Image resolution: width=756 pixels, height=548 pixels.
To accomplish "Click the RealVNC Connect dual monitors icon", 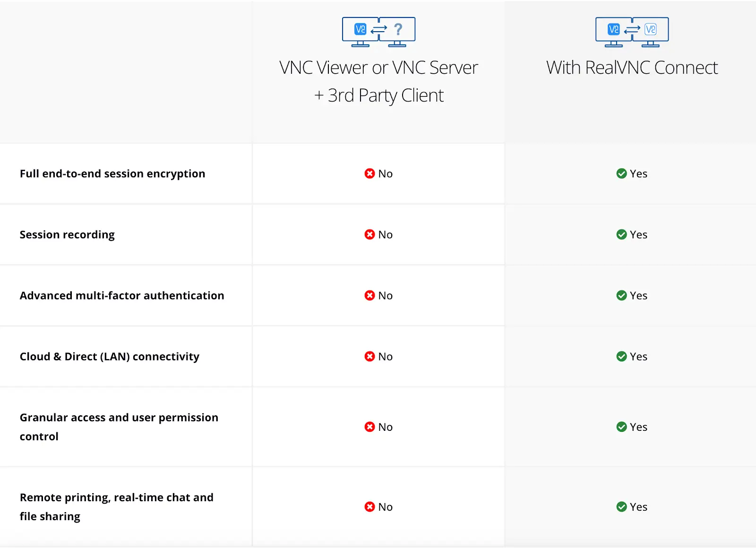I will (x=632, y=32).
